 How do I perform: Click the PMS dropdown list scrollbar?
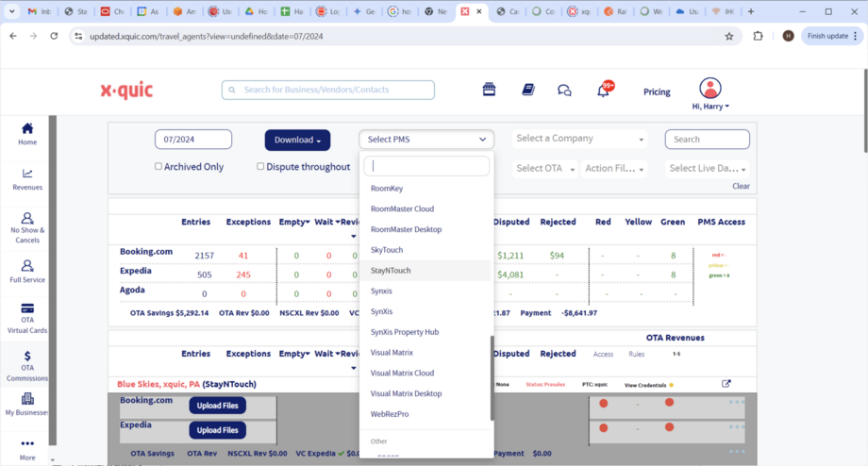point(492,378)
